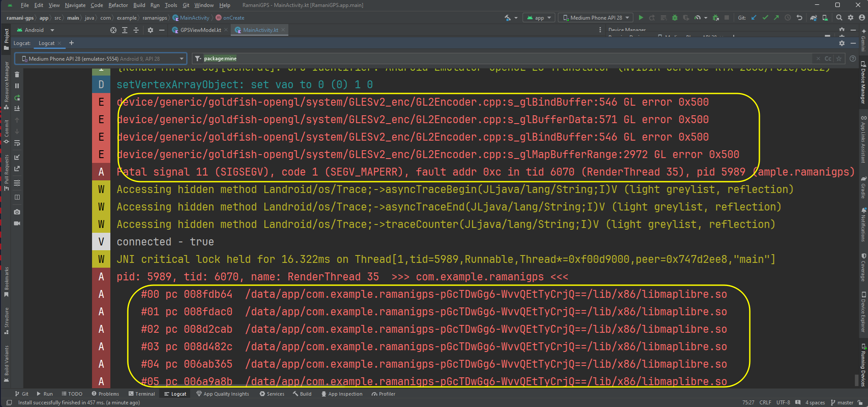Open Search Everywhere magnifier icon
This screenshot has height=407, width=868.
click(x=839, y=17)
